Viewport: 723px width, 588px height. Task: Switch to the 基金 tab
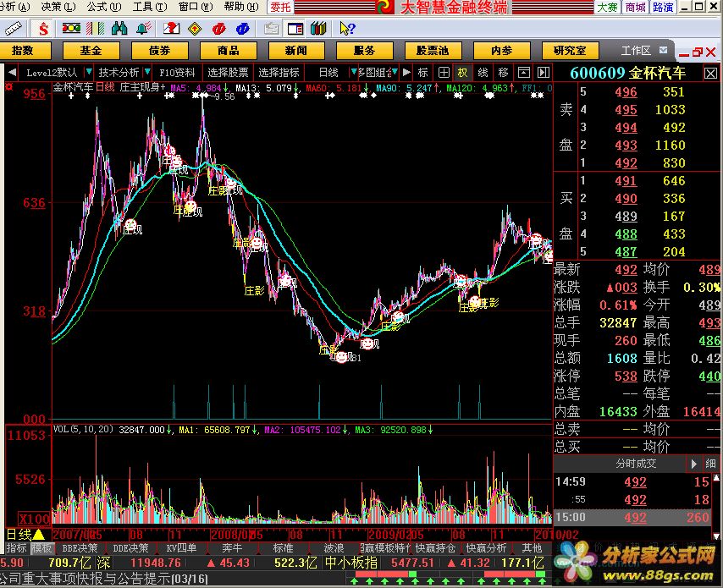(x=91, y=50)
